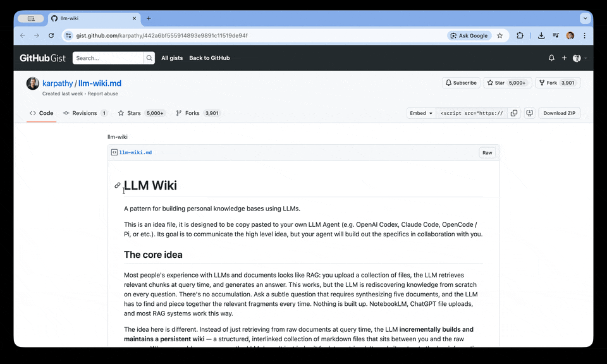Subscribe to this gist
The height and width of the screenshot is (364, 607).
coord(461,83)
